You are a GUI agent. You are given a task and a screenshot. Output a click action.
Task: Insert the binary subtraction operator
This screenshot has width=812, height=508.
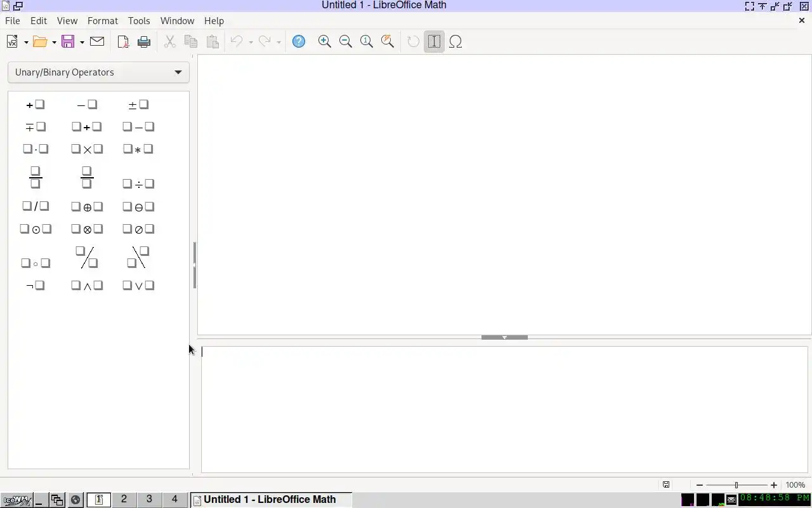[138, 127]
